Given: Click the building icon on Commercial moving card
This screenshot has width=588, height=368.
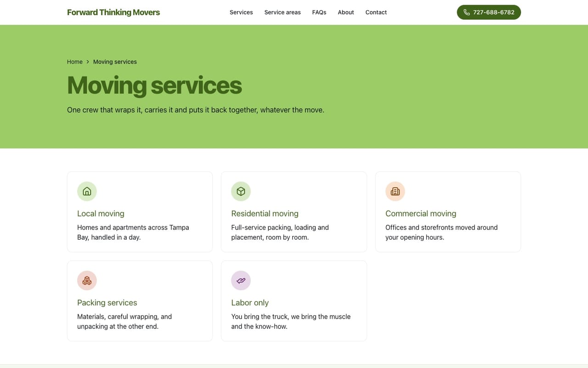Looking at the screenshot, I should (395, 191).
